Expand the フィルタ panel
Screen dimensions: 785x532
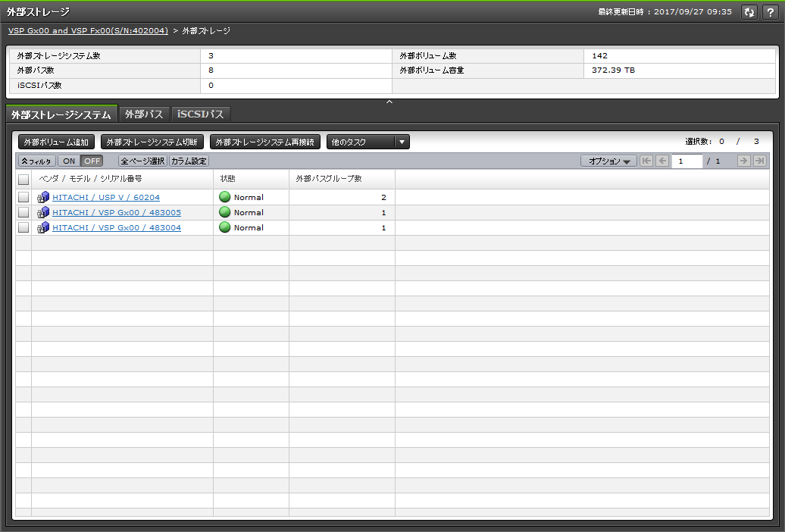pyautogui.click(x=36, y=161)
